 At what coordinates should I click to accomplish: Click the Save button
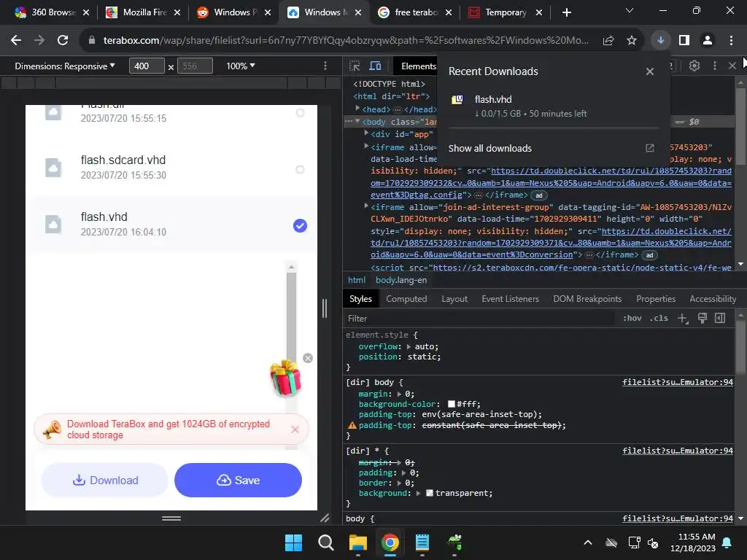[x=239, y=480]
